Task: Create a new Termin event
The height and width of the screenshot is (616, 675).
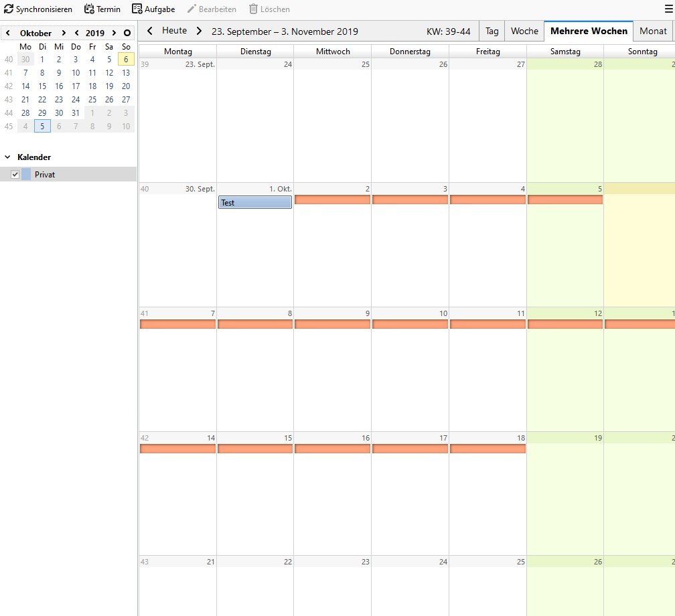Action: [x=102, y=9]
